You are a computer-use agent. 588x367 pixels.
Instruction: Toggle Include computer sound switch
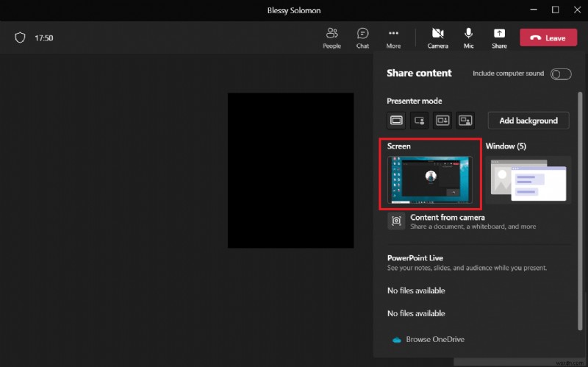point(561,74)
